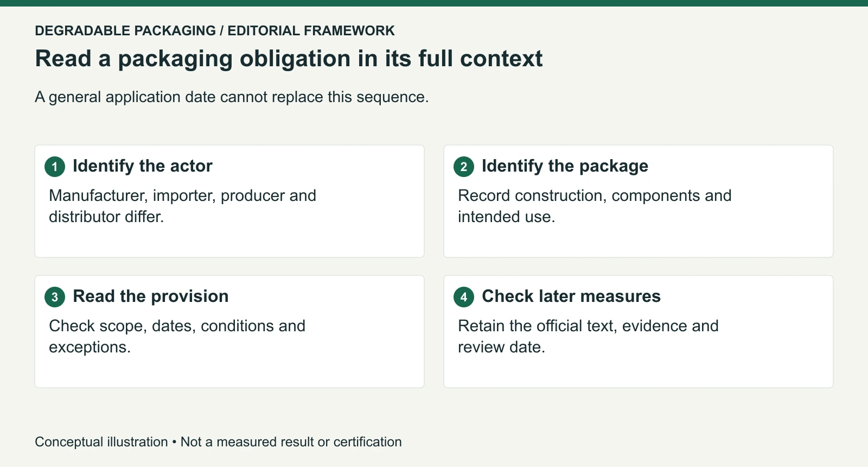Click the step 4 number badge
868x467 pixels.
tap(464, 297)
